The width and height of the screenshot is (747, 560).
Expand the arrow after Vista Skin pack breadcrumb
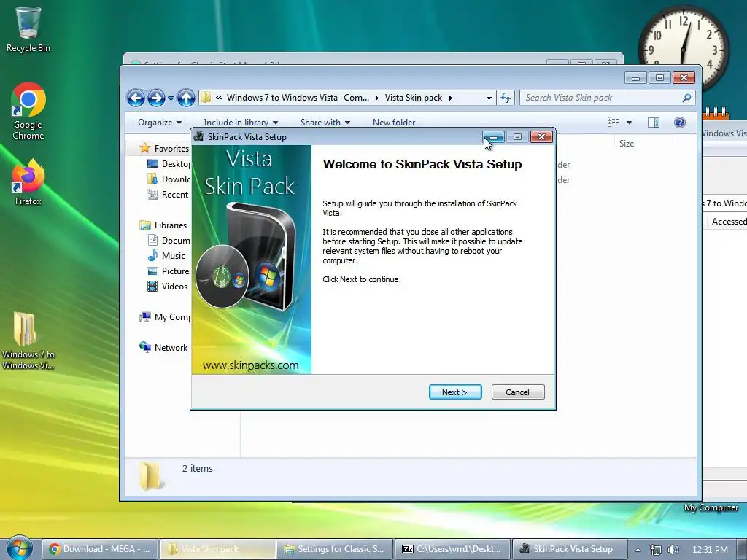(x=450, y=98)
